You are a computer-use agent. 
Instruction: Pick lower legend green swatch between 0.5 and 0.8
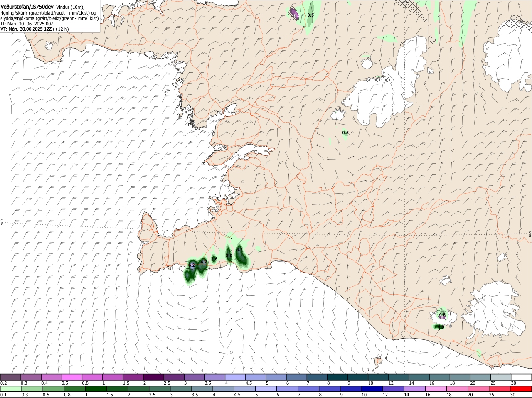[54, 389]
